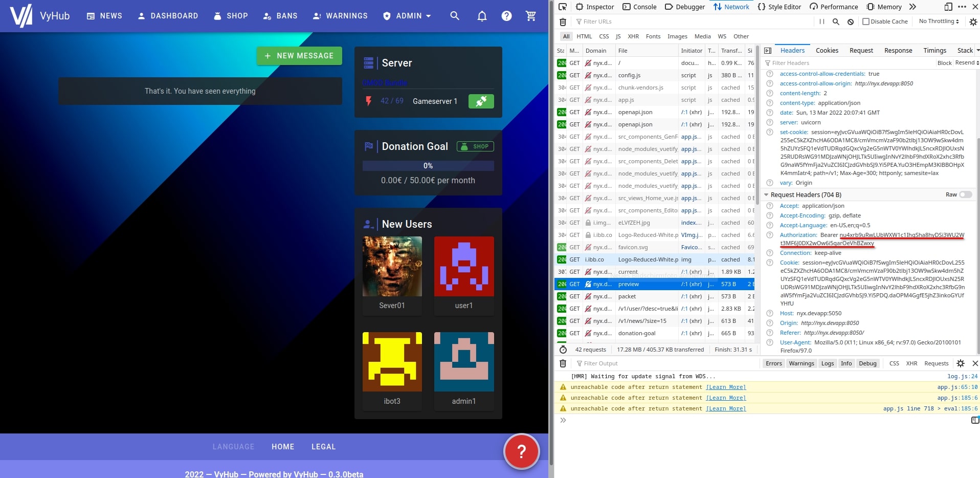Screen dimensions: 980x478
Task: Open the shopping cart icon
Action: pos(531,16)
